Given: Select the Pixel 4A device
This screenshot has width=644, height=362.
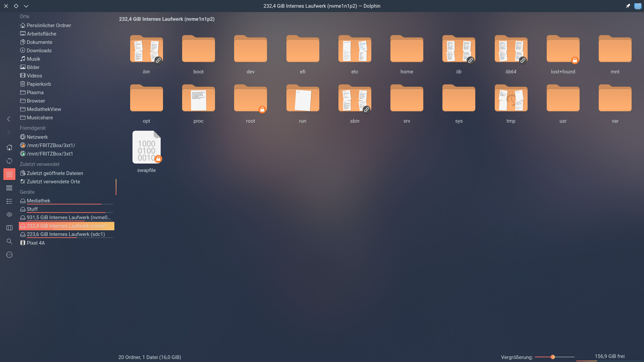Looking at the screenshot, I should tap(36, 243).
